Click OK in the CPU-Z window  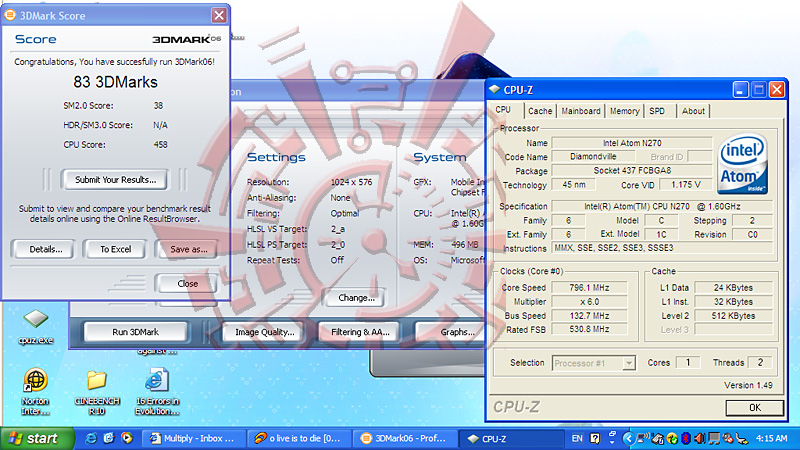(755, 408)
